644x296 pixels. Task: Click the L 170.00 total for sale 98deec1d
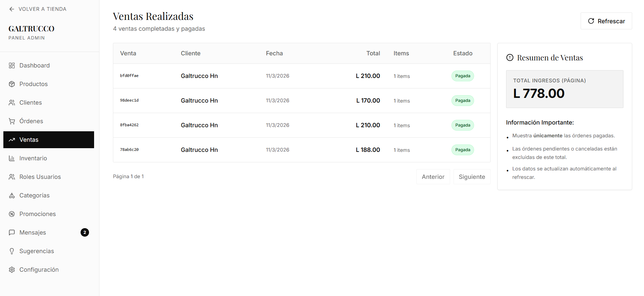(368, 101)
